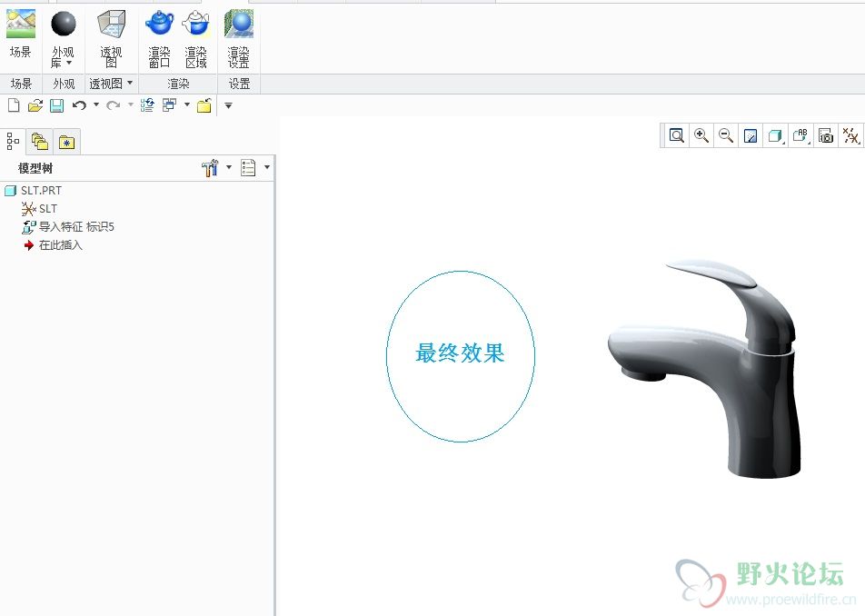
Task: Regenerate the model
Action: (x=147, y=104)
